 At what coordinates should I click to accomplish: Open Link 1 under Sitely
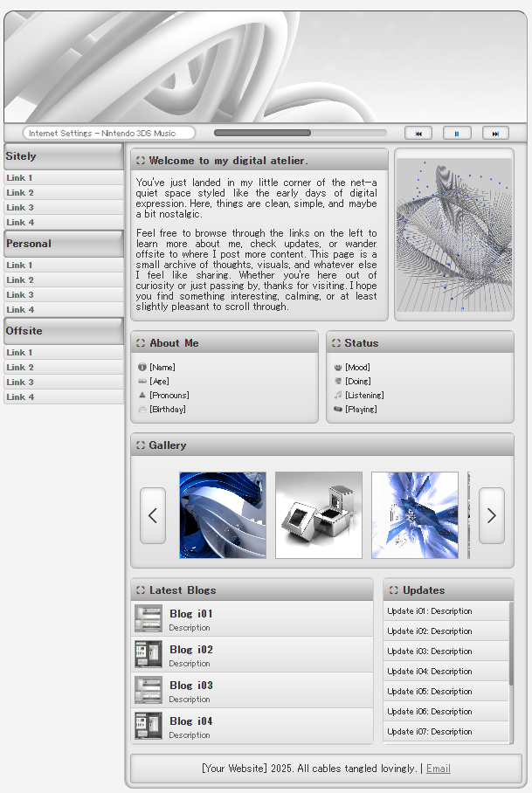click(63, 177)
